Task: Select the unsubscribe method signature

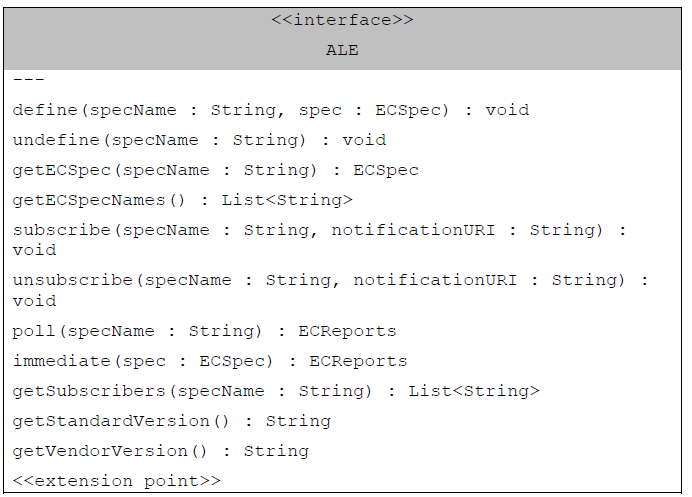Action: [x=330, y=290]
